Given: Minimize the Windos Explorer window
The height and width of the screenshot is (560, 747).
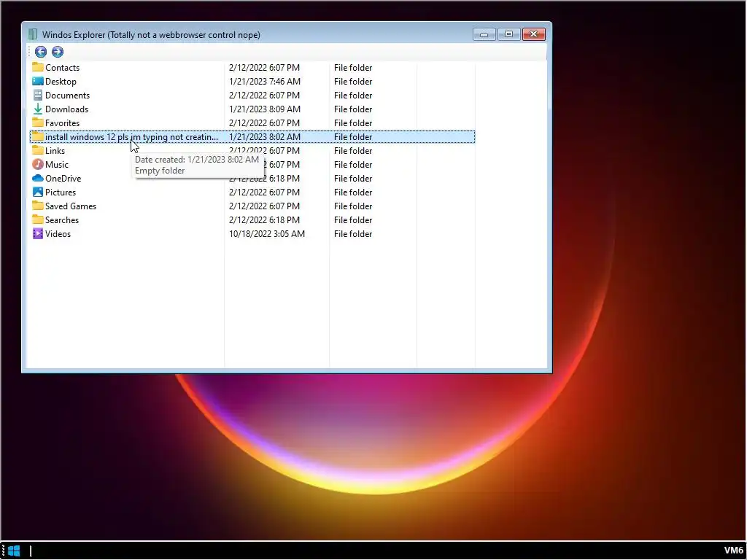Looking at the screenshot, I should coord(484,34).
